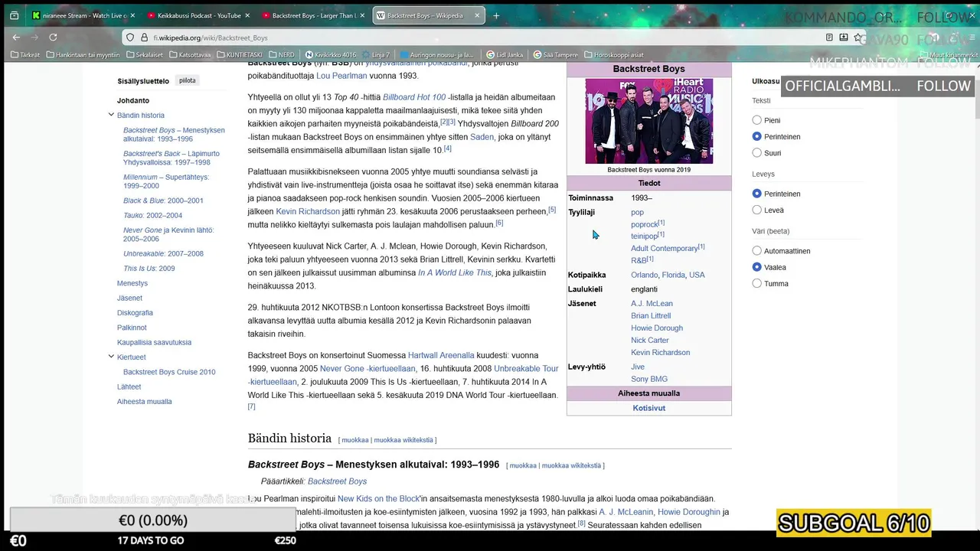Image resolution: width=980 pixels, height=551 pixels.
Task: Open the Kevin Richardson link in text
Action: click(308, 211)
